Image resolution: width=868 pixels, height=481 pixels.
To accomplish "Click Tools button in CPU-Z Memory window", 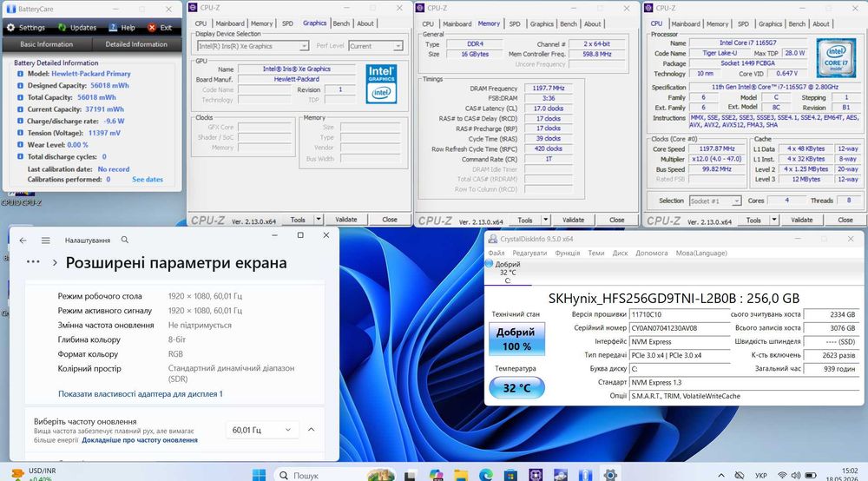I will pyautogui.click(x=525, y=220).
